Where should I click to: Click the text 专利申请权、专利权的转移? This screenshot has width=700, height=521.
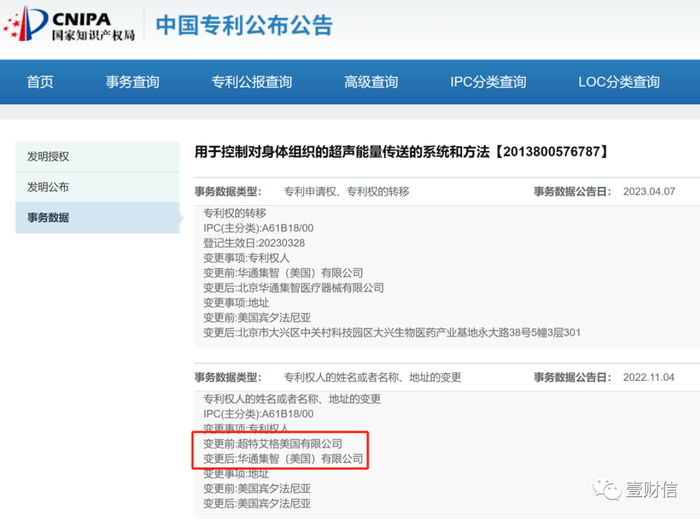coord(346,192)
